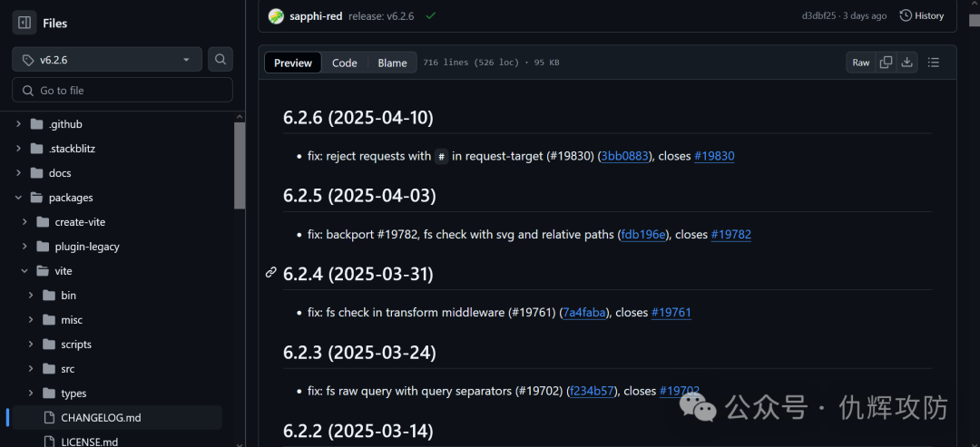Open the release: v6.2.6 commit message
Image resolution: width=980 pixels, height=447 pixels.
(x=381, y=16)
